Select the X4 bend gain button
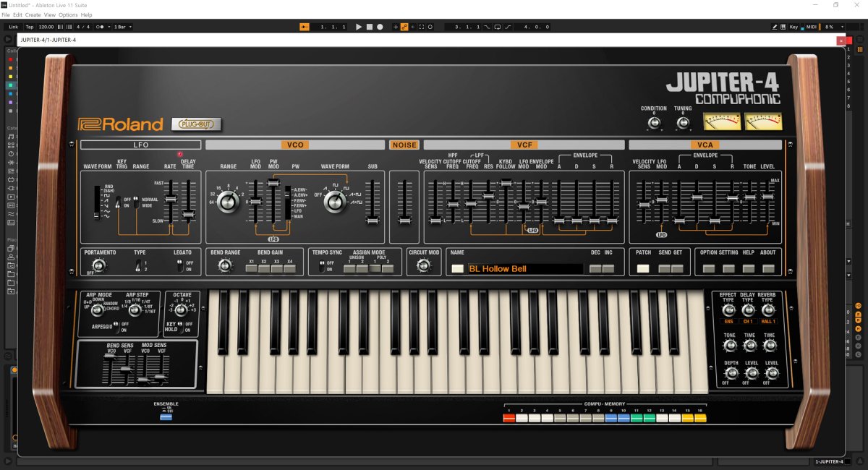This screenshot has height=470, width=868. point(290,268)
